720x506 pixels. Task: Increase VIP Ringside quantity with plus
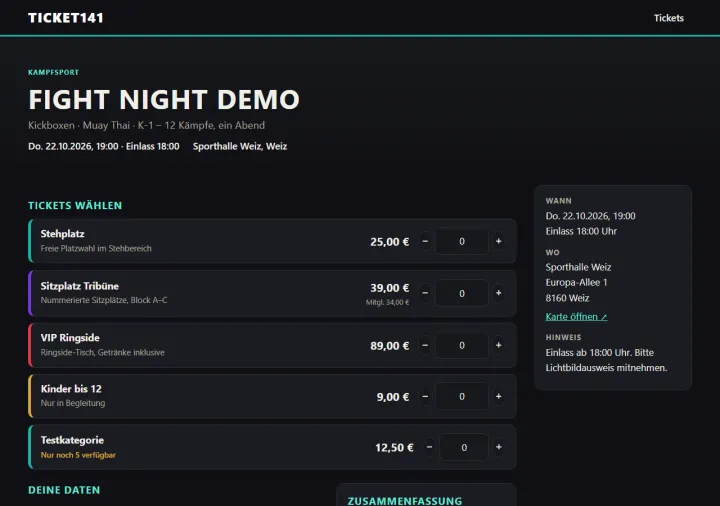(x=498, y=345)
